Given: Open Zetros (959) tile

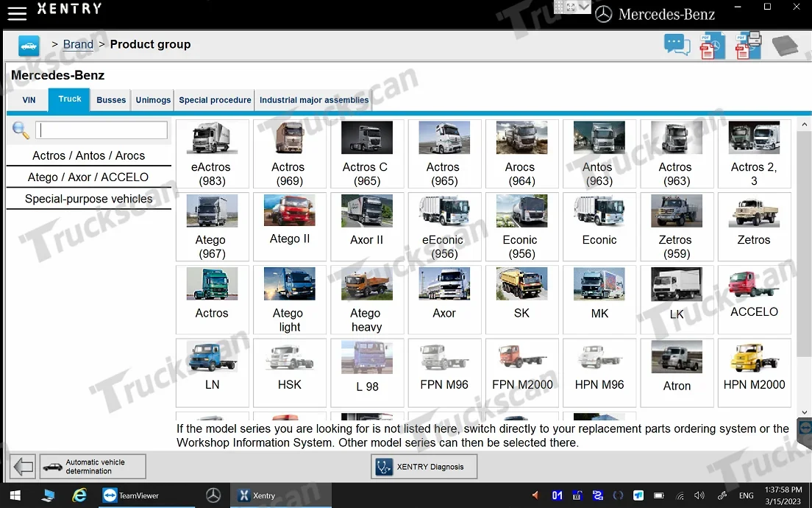Looking at the screenshot, I should (677, 227).
